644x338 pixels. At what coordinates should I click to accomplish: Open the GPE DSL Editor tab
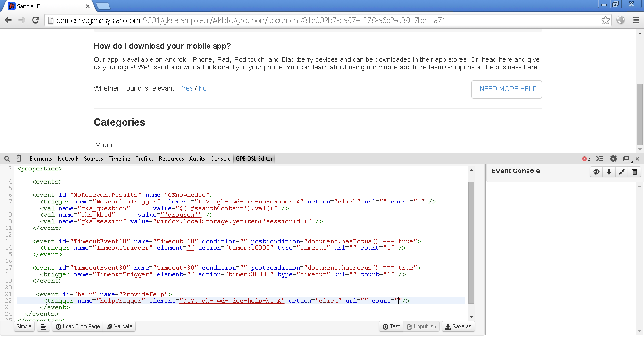click(254, 159)
